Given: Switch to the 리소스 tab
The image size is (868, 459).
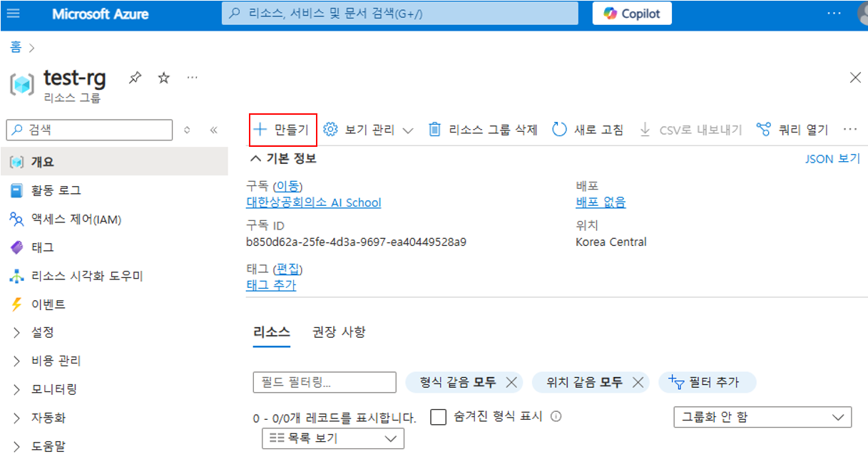Looking at the screenshot, I should [272, 332].
